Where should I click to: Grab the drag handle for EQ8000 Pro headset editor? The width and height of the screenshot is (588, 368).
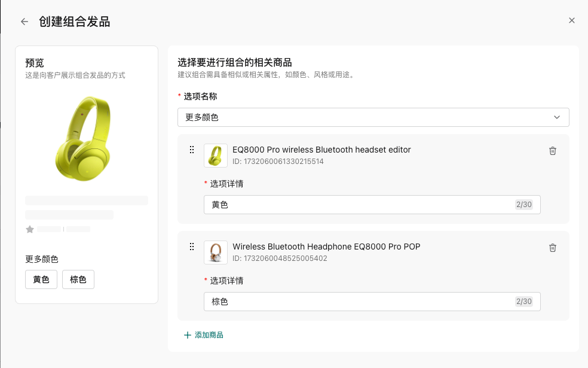[192, 150]
